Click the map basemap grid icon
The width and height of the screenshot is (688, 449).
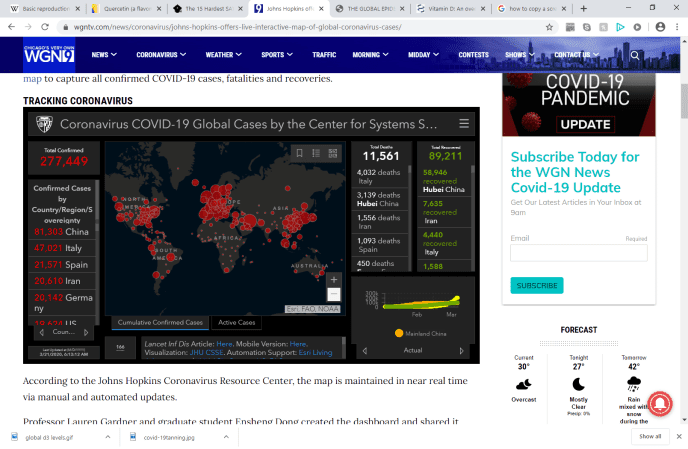pos(333,153)
